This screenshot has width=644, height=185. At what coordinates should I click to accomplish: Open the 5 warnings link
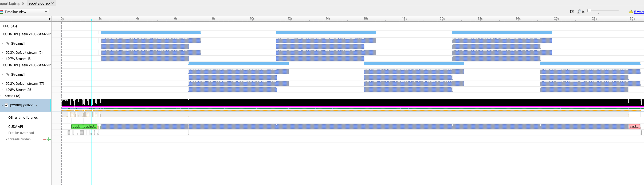pos(639,12)
